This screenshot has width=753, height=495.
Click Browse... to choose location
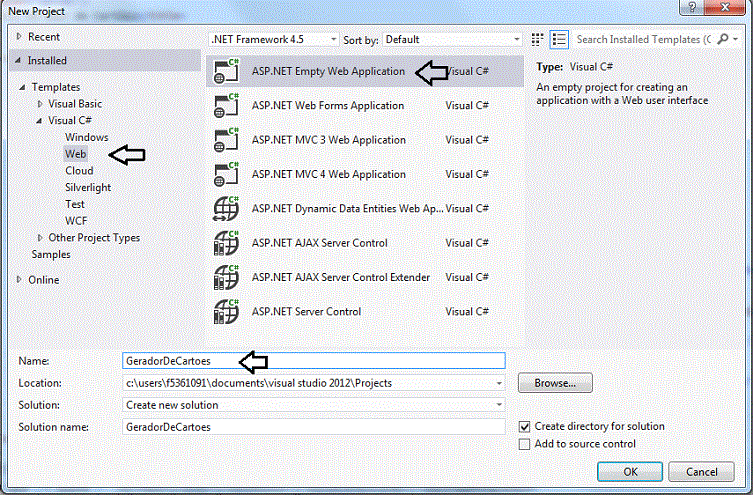[x=555, y=383]
